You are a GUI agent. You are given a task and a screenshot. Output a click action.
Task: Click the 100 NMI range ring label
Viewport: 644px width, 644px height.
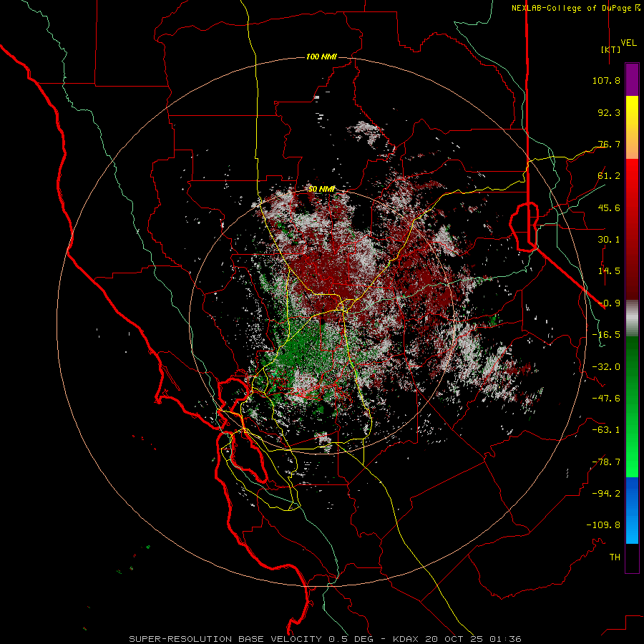pos(321,57)
